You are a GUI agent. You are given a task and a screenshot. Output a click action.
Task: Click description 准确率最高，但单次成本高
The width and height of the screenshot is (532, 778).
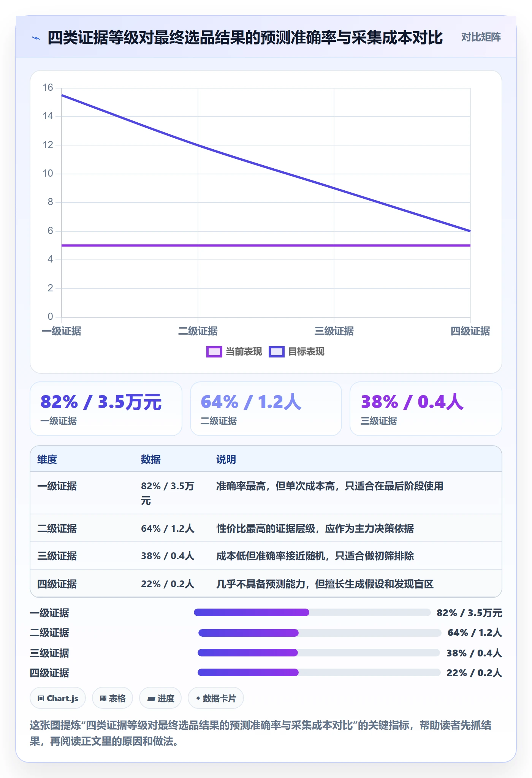pos(330,486)
